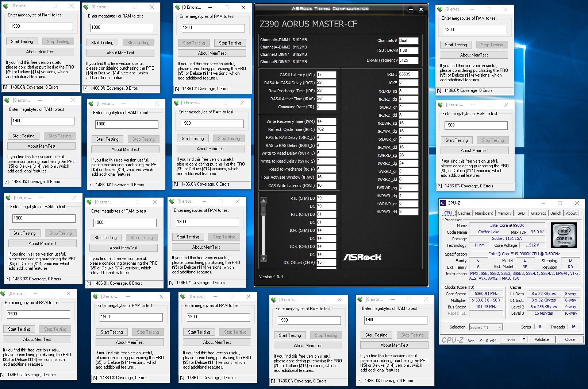
Task: Click Version 4.0.4 text in Timing Configurator
Action: pyautogui.click(x=271, y=277)
